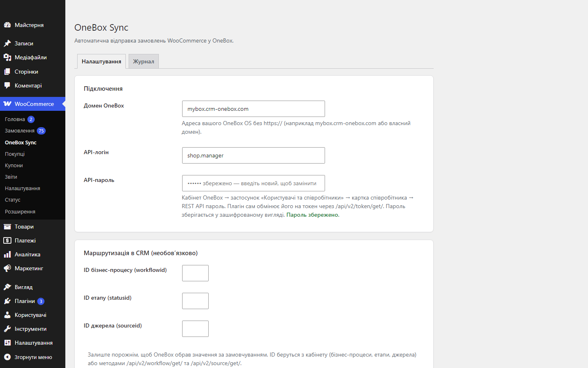Click the 'Маршрутизація в CRM (необов'язково)' heading
The width and height of the screenshot is (588, 368).
tap(141, 253)
